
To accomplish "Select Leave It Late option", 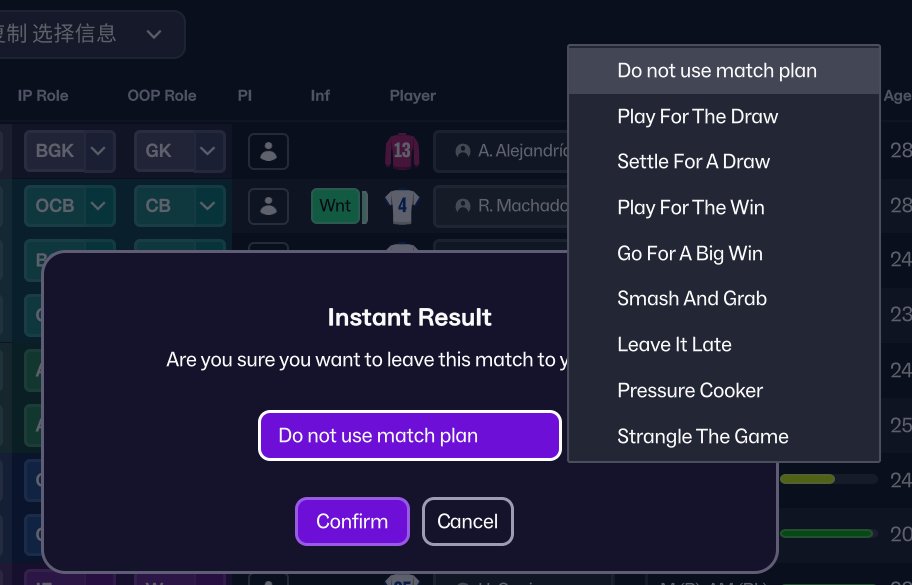I will (674, 344).
